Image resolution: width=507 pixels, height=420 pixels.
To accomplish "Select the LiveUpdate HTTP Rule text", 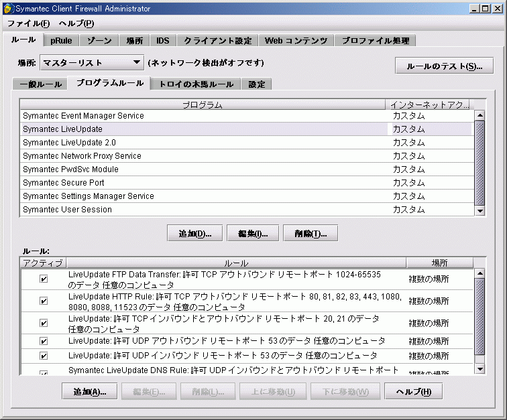I will (x=235, y=301).
